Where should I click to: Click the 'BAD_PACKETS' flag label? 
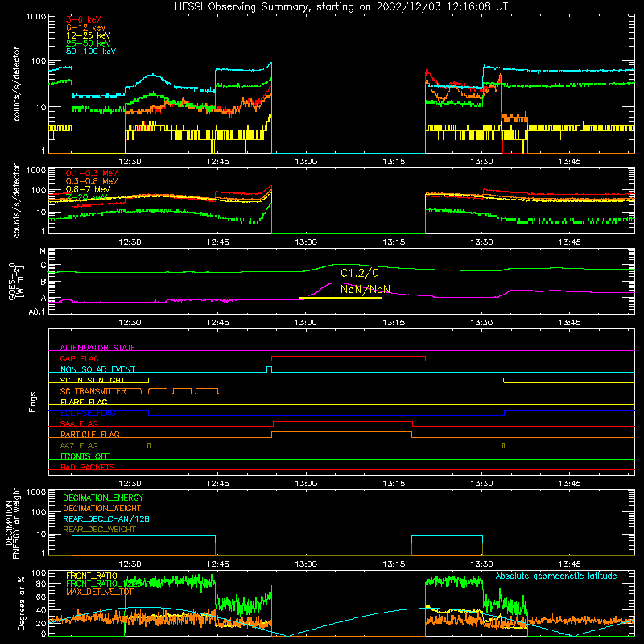click(88, 468)
